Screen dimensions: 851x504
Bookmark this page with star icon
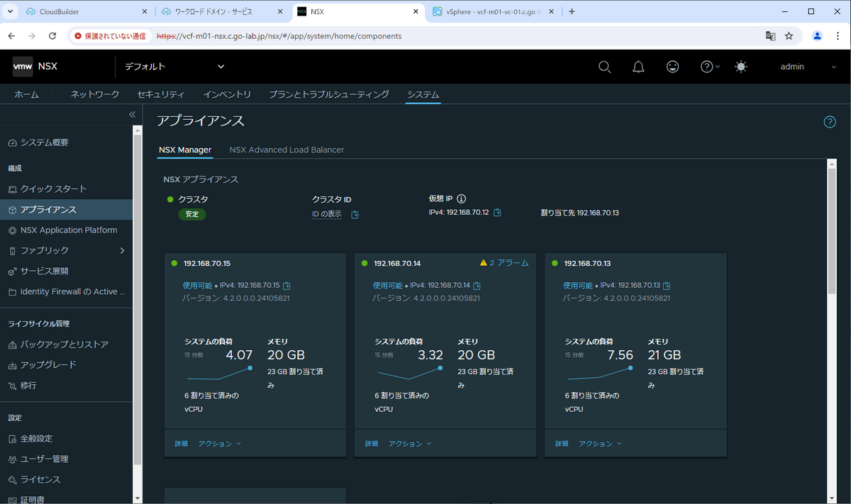(789, 35)
